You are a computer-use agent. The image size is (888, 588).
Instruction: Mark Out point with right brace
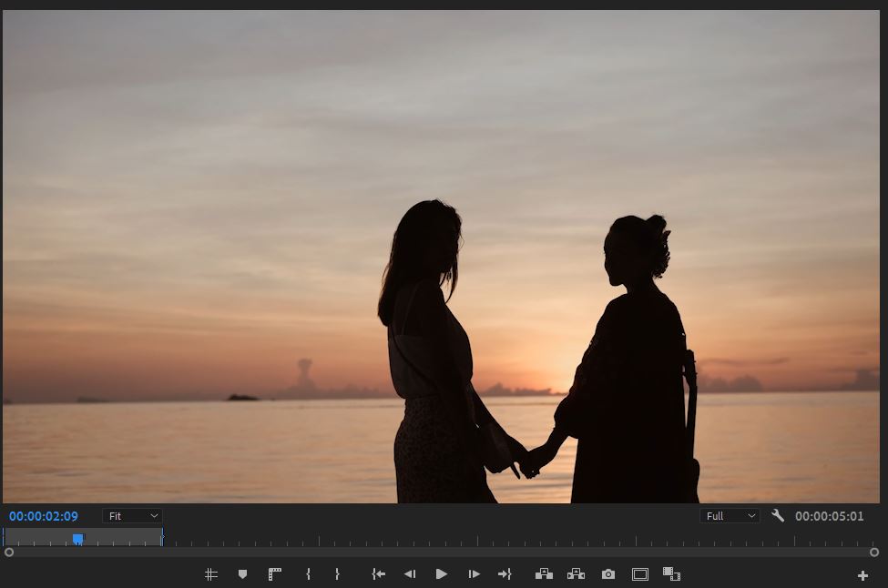pos(337,574)
